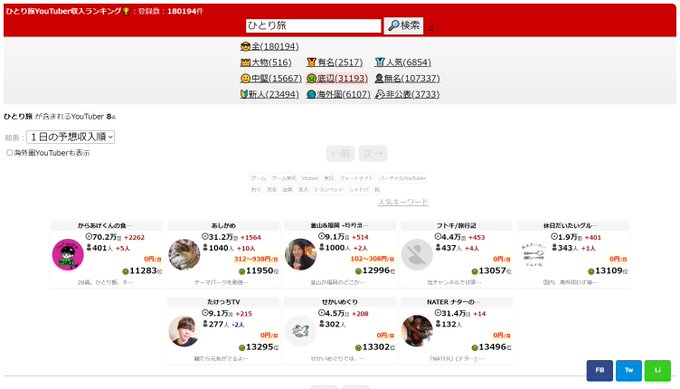Click the green rank icon beside 11283位

[125, 271]
